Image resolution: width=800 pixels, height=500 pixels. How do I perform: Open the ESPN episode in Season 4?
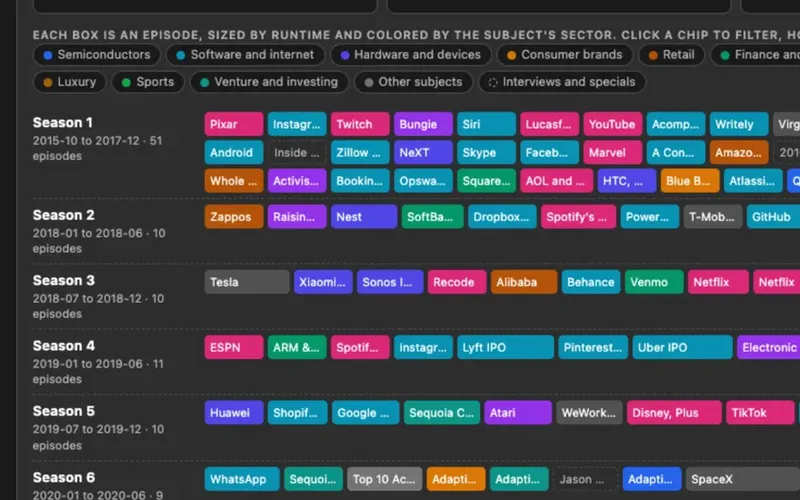click(x=234, y=347)
